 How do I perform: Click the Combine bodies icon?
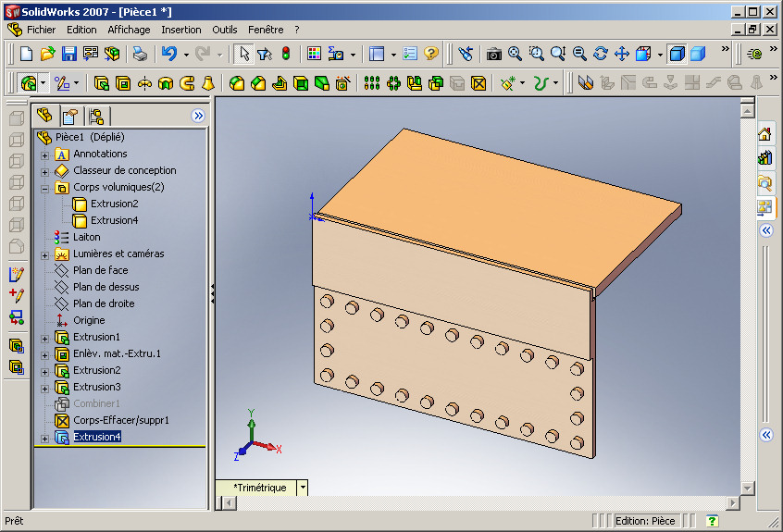tap(435, 83)
